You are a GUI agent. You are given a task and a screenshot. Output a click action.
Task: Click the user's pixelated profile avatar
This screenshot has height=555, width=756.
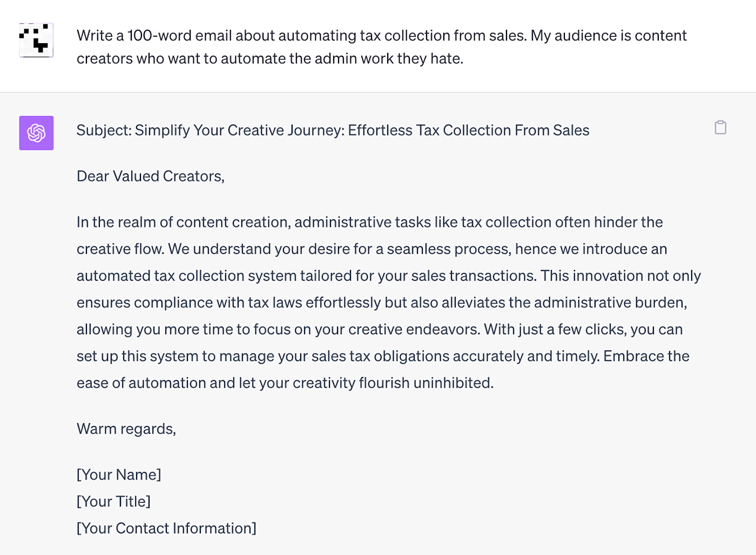click(36, 40)
